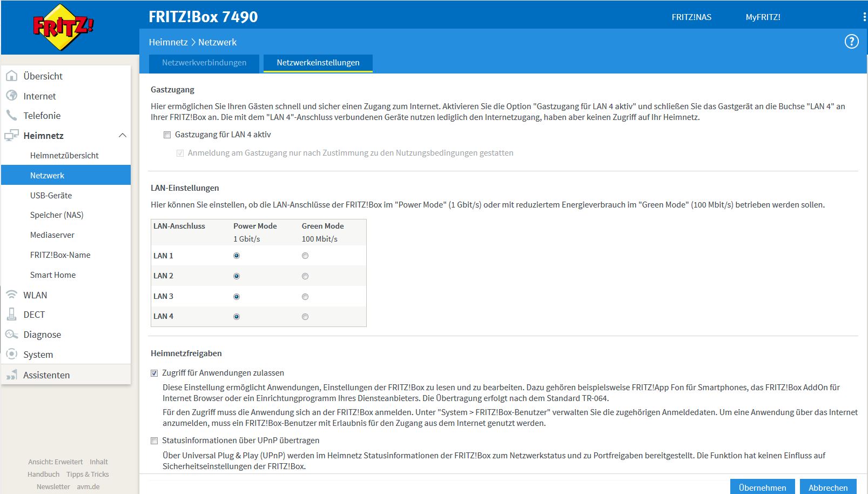
Task: Select Green Mode for LAN 3
Action: click(x=305, y=297)
